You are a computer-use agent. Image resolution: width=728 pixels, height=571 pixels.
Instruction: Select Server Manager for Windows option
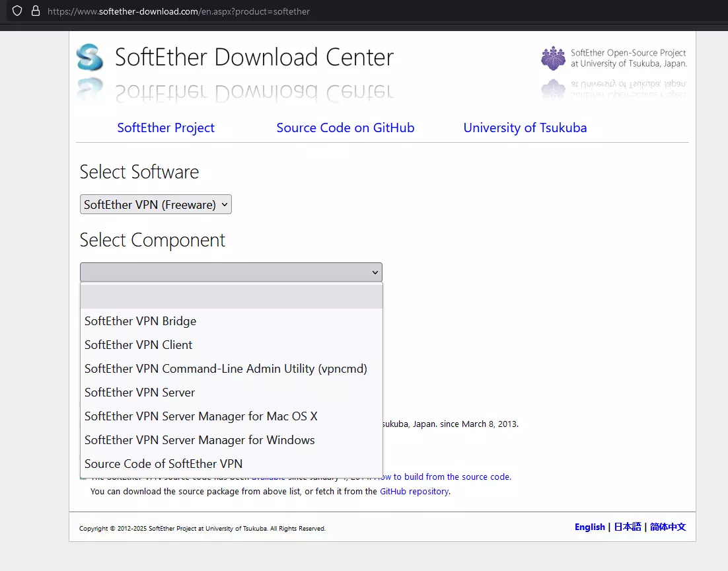click(231, 440)
